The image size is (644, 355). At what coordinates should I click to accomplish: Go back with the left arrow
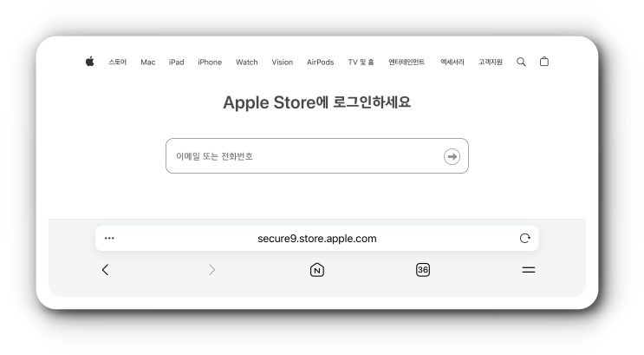pyautogui.click(x=105, y=270)
